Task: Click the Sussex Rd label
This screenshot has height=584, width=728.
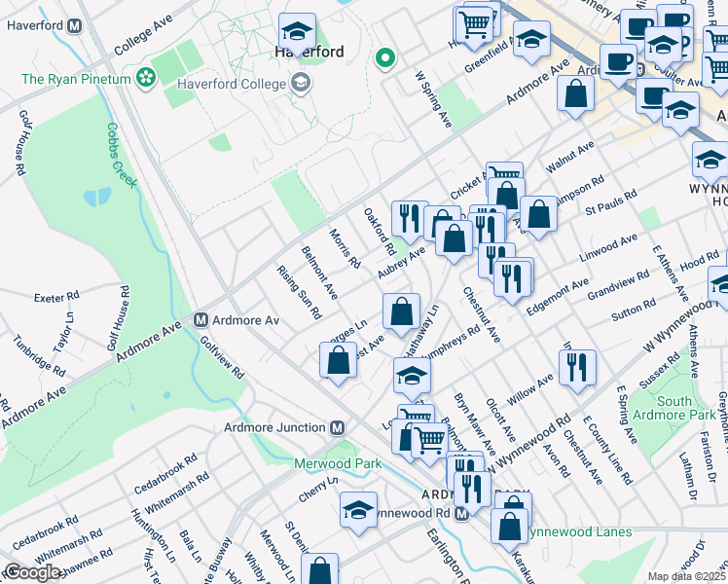Action: (659, 371)
